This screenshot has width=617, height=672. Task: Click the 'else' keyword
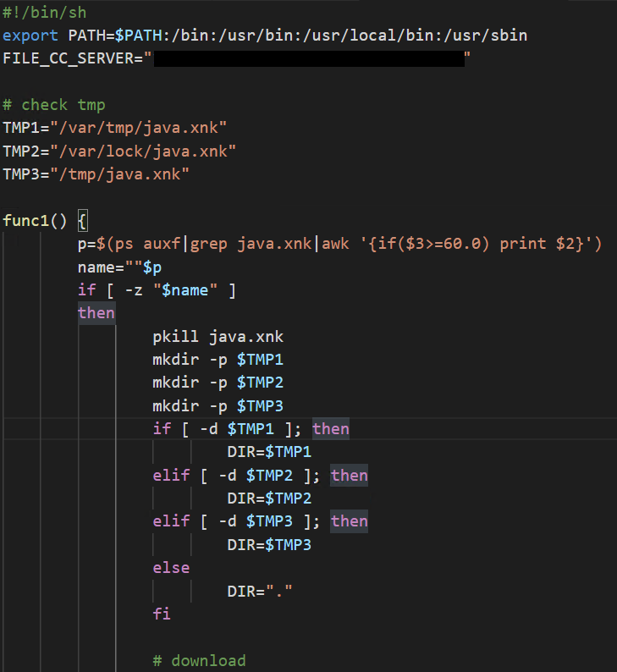171,567
